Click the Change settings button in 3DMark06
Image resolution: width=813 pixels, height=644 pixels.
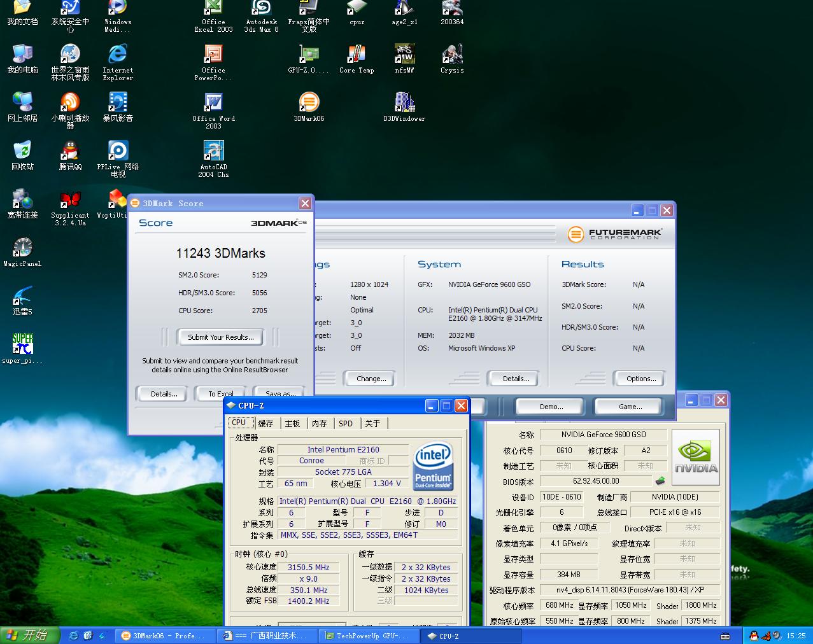[x=371, y=379]
